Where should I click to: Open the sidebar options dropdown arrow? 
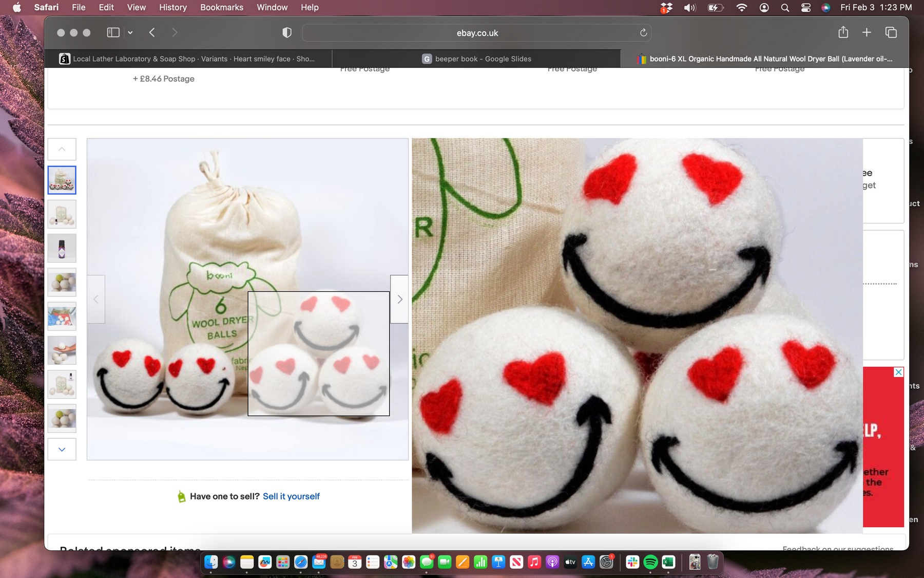[130, 32]
